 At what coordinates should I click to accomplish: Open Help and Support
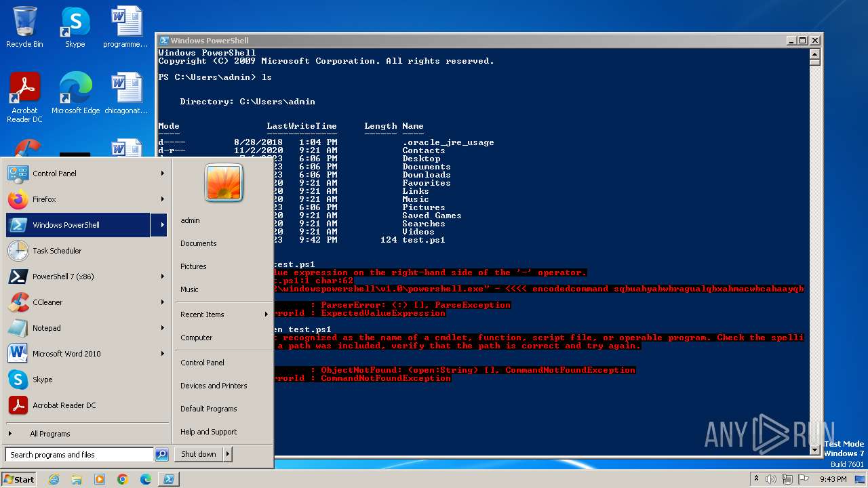224,432
